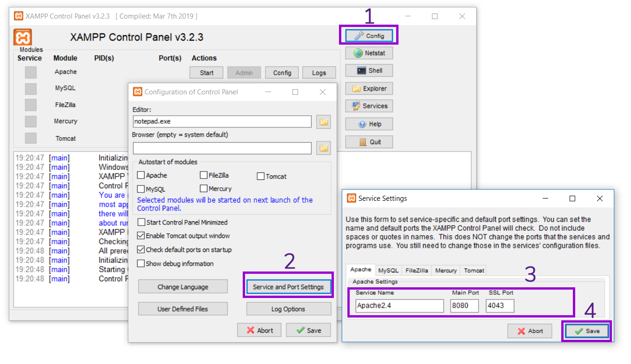Browse for Browser using the folder icon
Screen dimensions: 631x364
tap(324, 148)
